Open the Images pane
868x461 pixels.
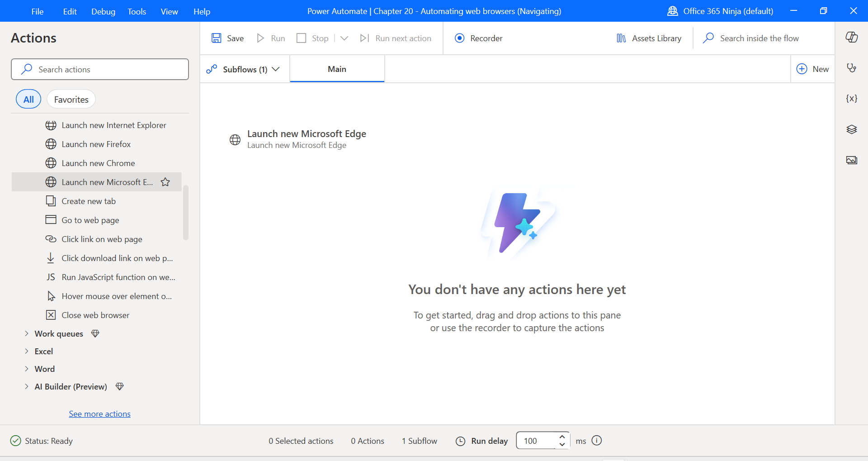pos(852,160)
